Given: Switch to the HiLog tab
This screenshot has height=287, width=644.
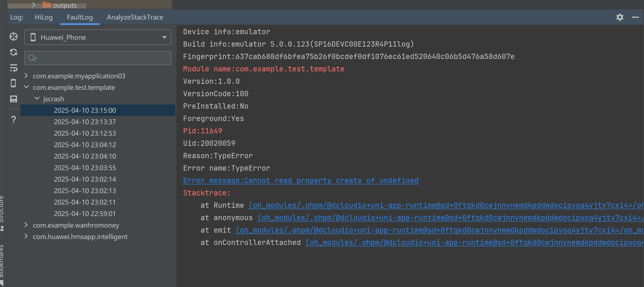Looking at the screenshot, I should point(43,17).
